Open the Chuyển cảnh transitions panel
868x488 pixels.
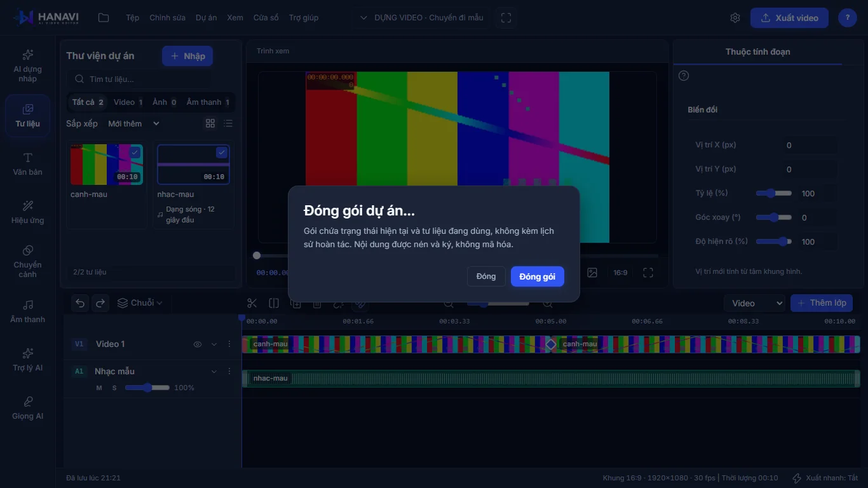(x=27, y=260)
